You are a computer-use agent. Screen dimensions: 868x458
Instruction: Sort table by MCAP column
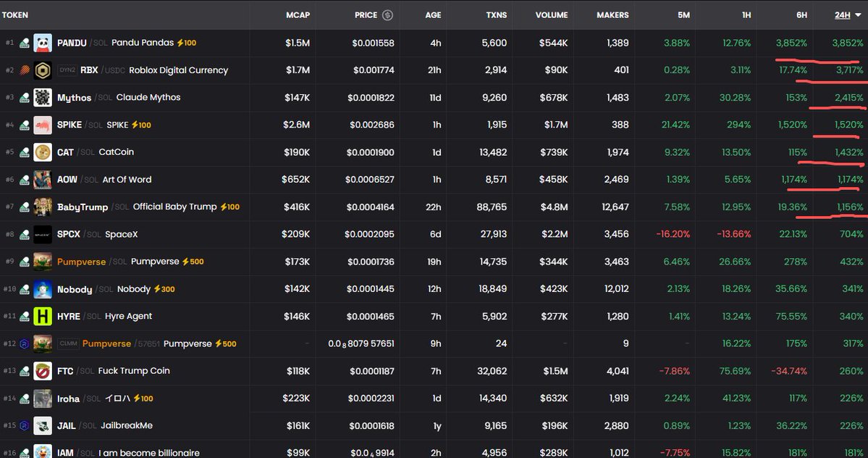coord(298,15)
